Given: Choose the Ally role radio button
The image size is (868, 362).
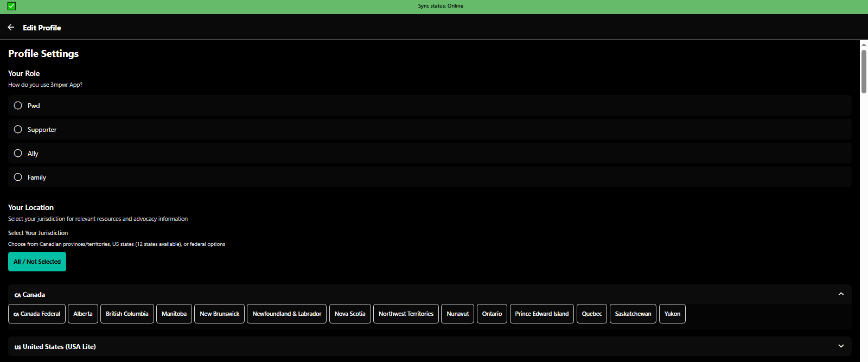Looking at the screenshot, I should (18, 153).
